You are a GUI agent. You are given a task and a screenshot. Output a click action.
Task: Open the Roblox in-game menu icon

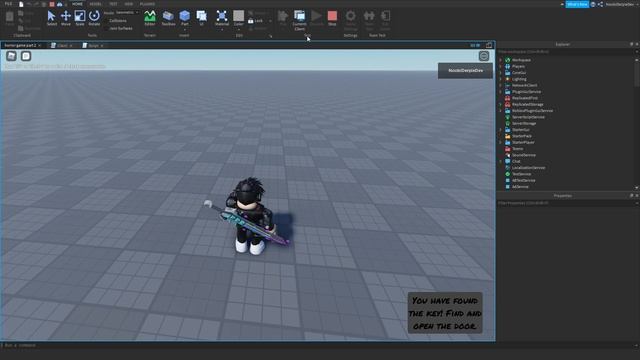(x=11, y=56)
